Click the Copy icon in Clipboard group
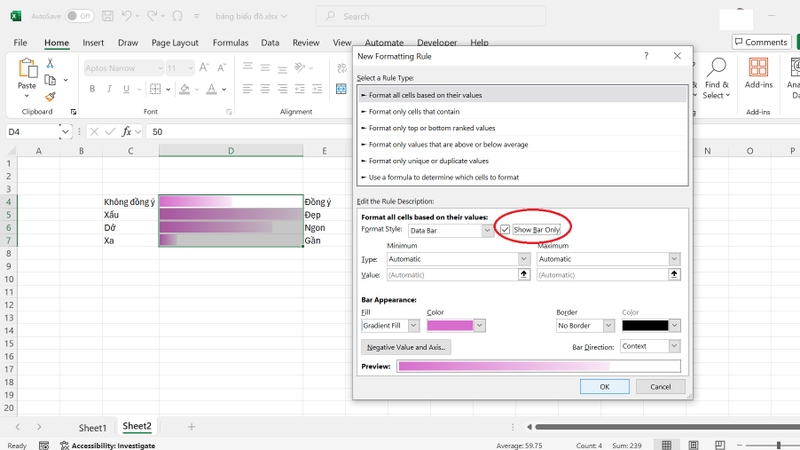This screenshot has height=450, width=800. [50, 80]
